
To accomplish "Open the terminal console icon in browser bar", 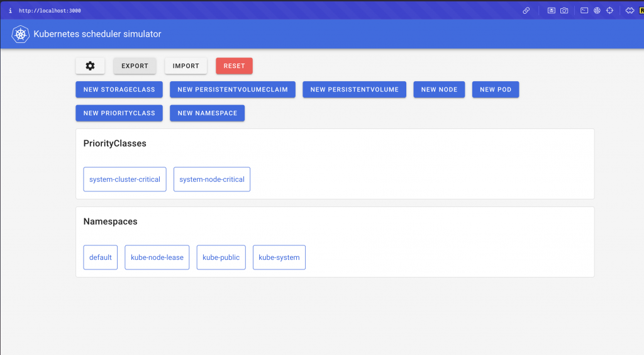I will pyautogui.click(x=584, y=11).
